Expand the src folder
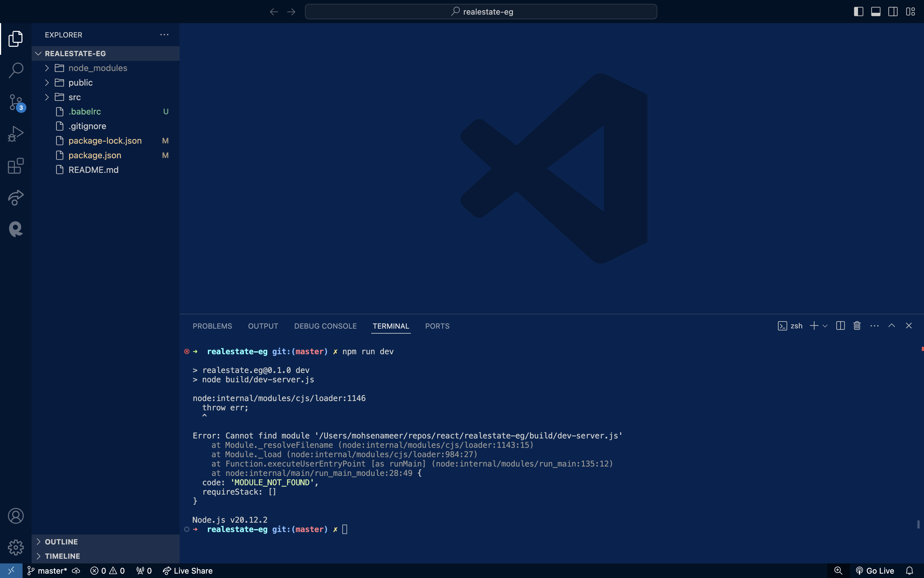This screenshot has width=924, height=578. (x=106, y=97)
